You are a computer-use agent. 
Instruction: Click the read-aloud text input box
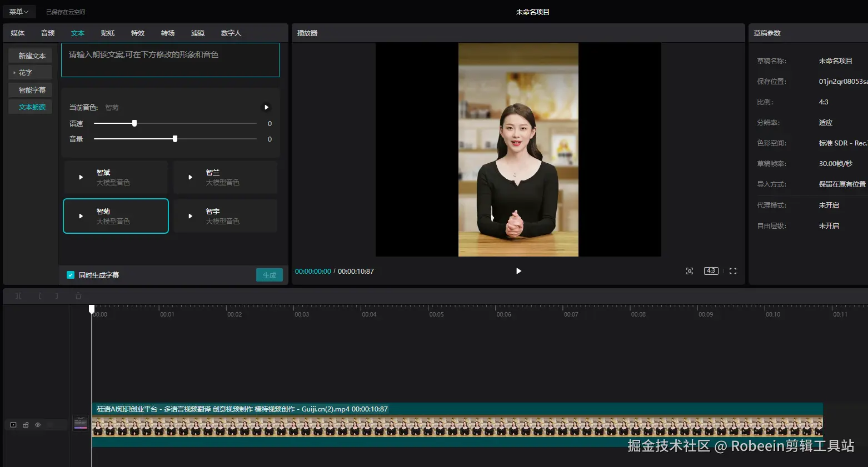point(171,60)
